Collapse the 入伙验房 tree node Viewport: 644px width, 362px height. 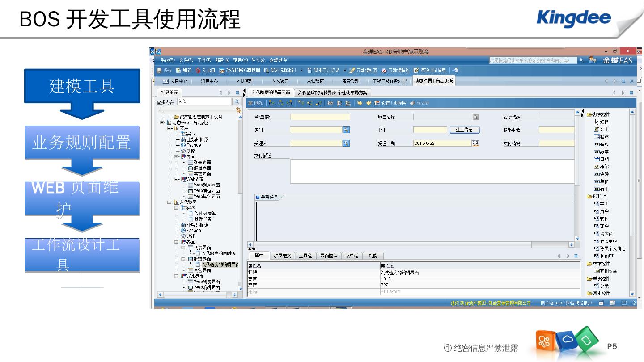point(169,202)
